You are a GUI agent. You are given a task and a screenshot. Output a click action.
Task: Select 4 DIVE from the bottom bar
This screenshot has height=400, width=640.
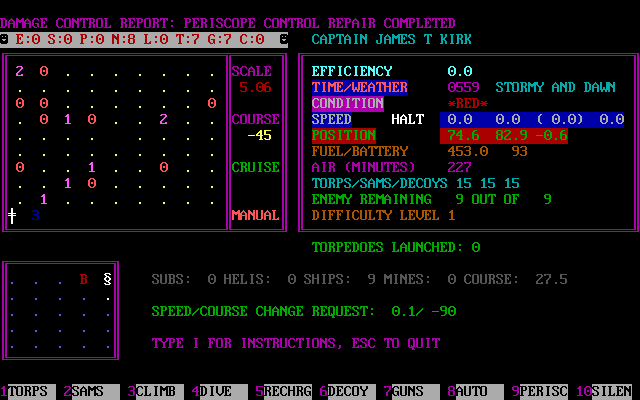tap(216, 392)
